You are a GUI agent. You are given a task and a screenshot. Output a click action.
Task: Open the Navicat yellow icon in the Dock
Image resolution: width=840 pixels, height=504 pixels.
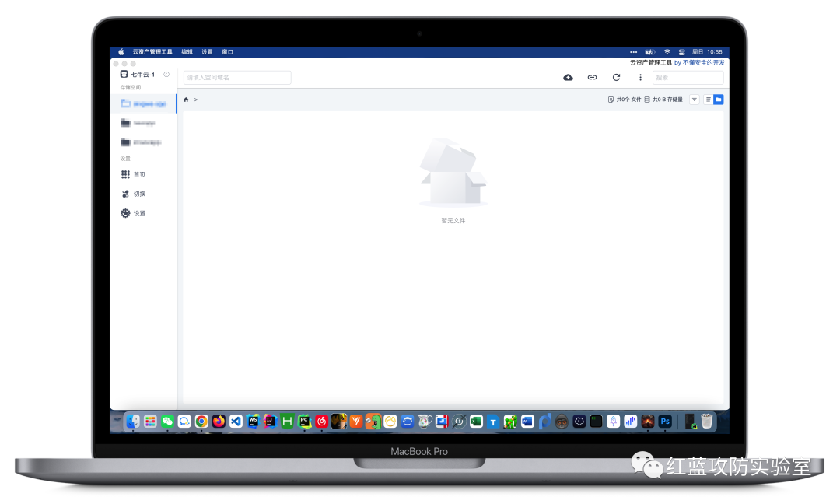pyautogui.click(x=390, y=422)
